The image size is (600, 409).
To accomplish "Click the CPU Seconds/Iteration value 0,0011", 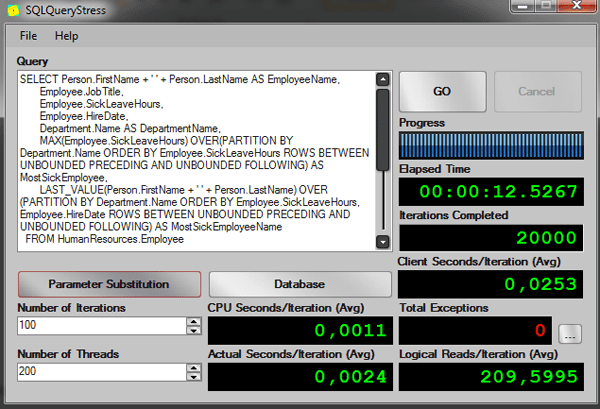I will [x=350, y=331].
